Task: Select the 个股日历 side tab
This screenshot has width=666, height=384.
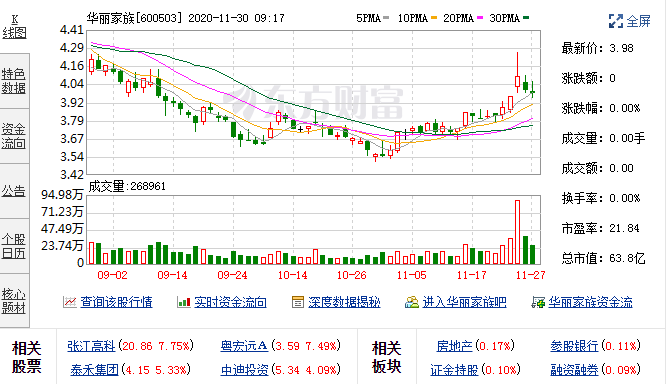Action: pos(14,246)
